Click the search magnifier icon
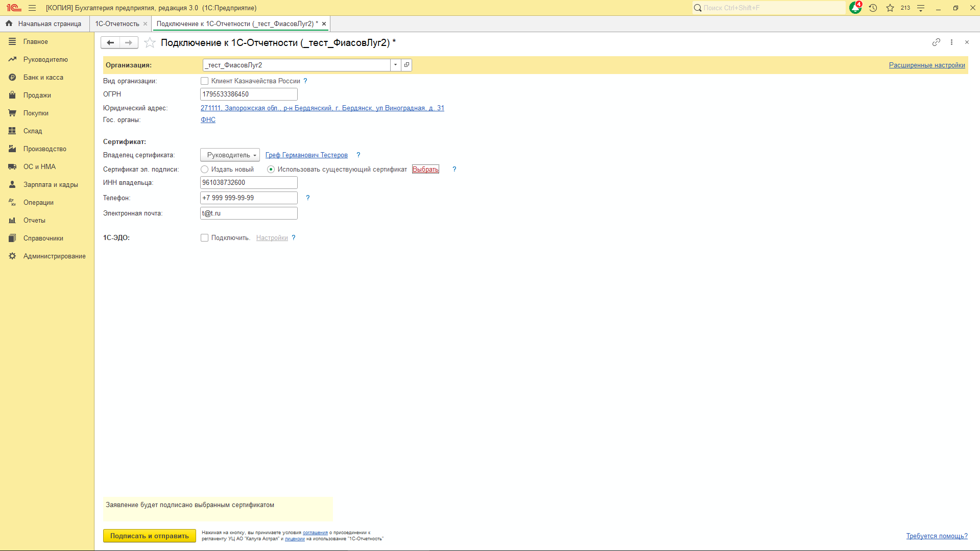Screen dimensions: 980x551 [x=698, y=8]
